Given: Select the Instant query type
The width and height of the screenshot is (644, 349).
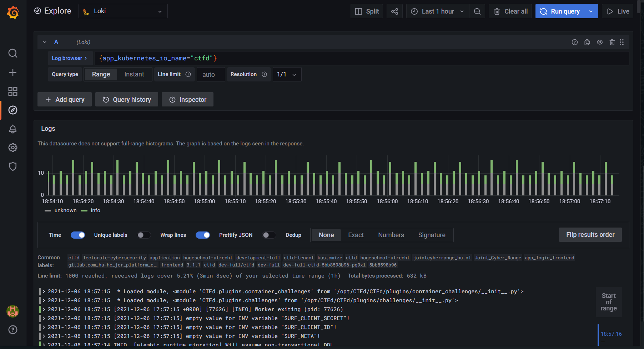Looking at the screenshot, I should [134, 74].
